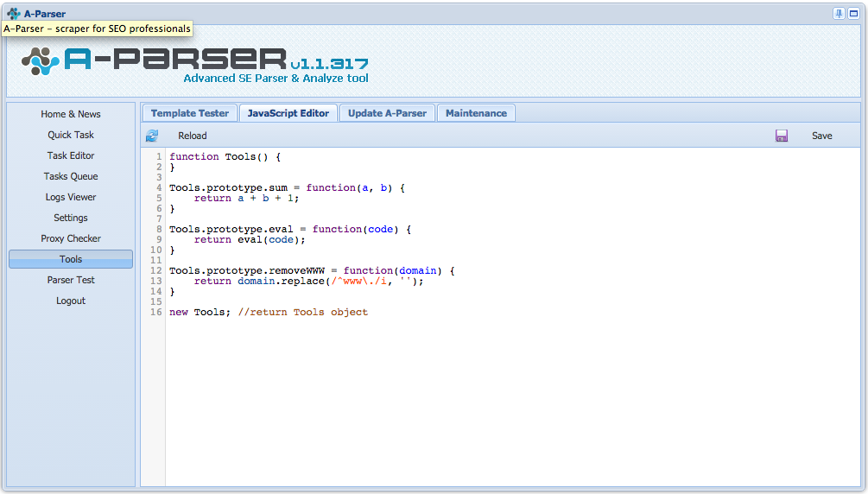Click the maximize panel icon
868x494 pixels.
[853, 14]
